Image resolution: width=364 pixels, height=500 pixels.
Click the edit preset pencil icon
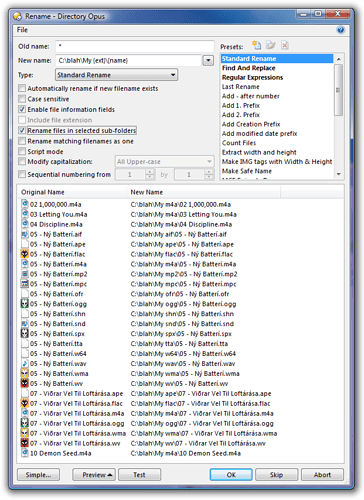271,45
